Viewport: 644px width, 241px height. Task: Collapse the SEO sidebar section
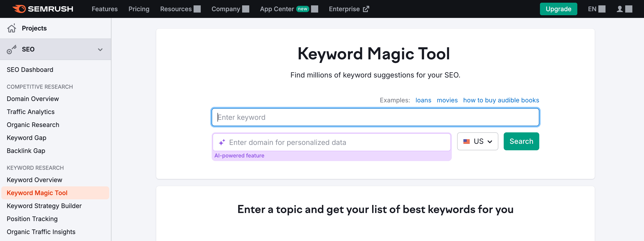(100, 49)
